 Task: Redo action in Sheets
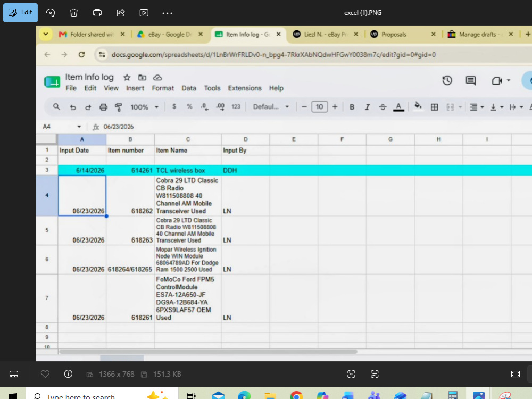click(x=88, y=107)
